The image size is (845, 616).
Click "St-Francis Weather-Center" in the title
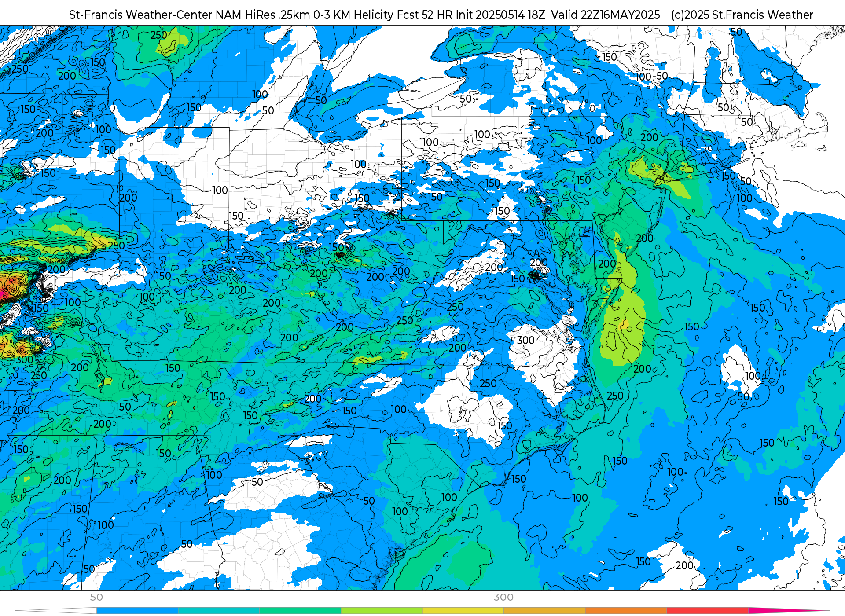[x=141, y=15]
